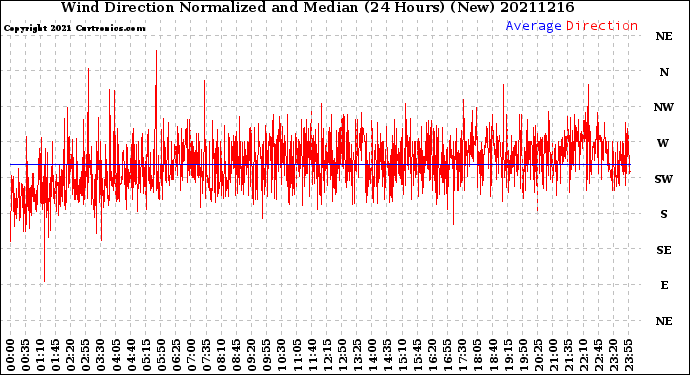Click the 09:20 time axis label
This screenshot has width=690, height=375.
(252, 355)
